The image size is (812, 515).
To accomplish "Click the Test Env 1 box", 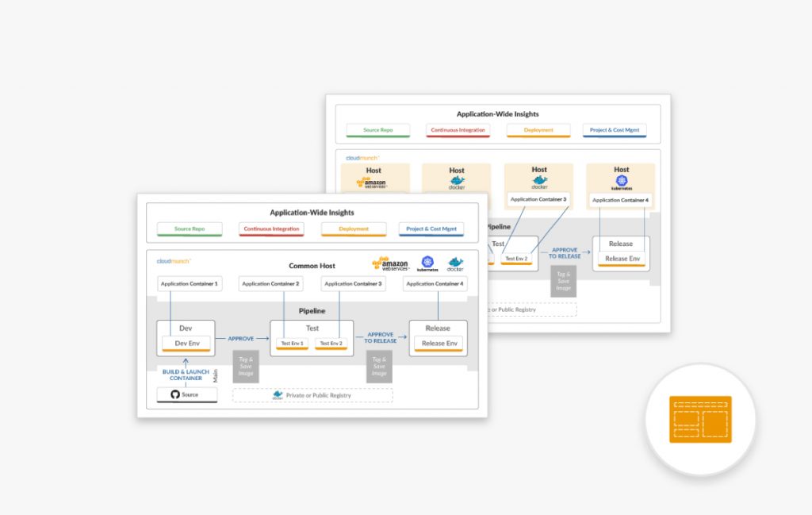I will click(292, 344).
